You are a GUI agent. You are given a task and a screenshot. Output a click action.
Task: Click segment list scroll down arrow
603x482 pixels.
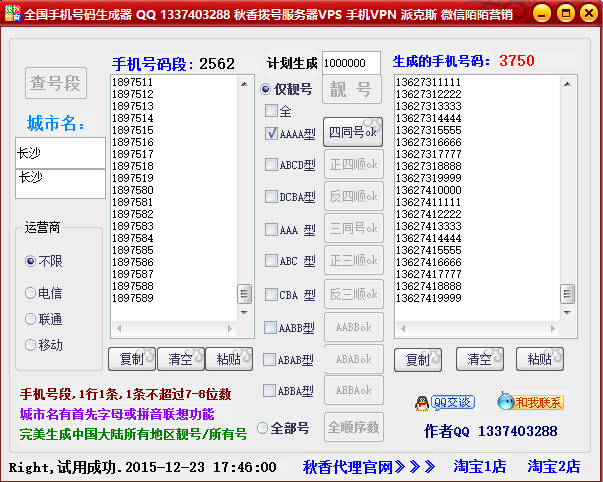(x=244, y=312)
